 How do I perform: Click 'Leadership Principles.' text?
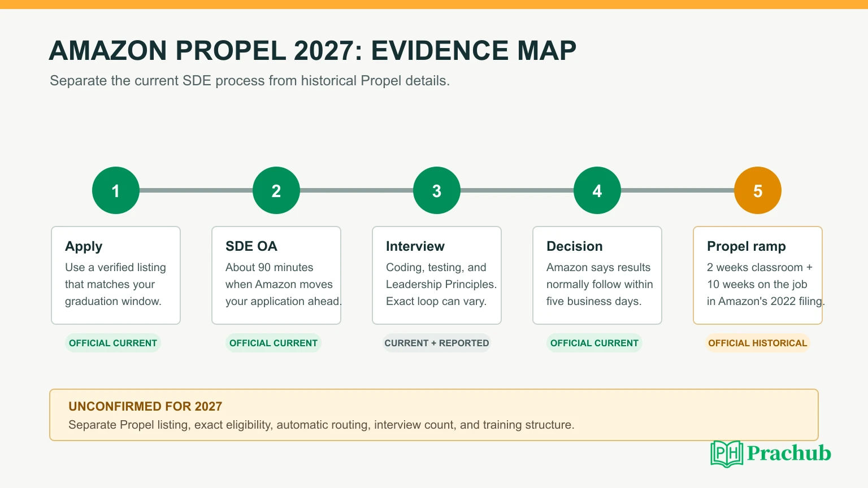(x=441, y=284)
